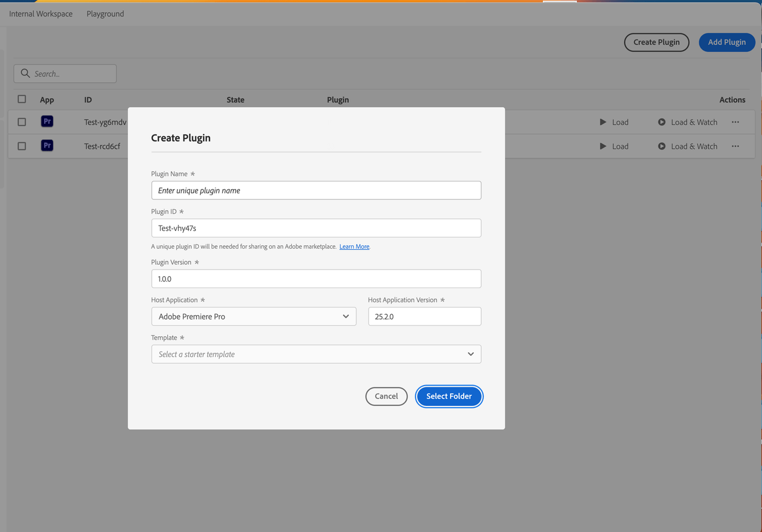Click the Premiere Pro icon for Test-yg6mdv
762x532 pixels.
pyautogui.click(x=47, y=121)
